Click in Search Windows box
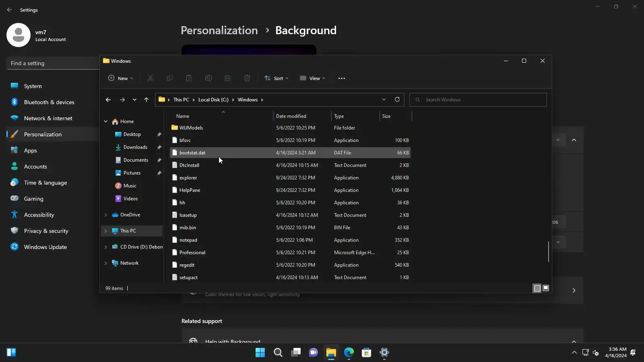Viewport: 644px width, 362px height. pyautogui.click(x=478, y=100)
